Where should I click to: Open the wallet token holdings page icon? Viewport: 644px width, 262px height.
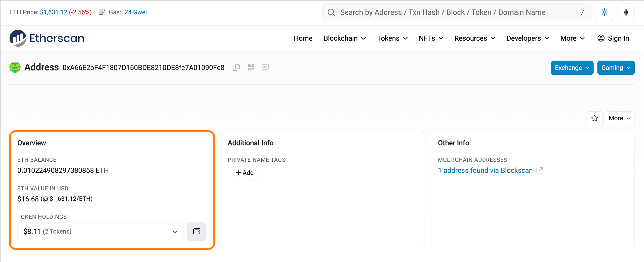[x=197, y=231]
